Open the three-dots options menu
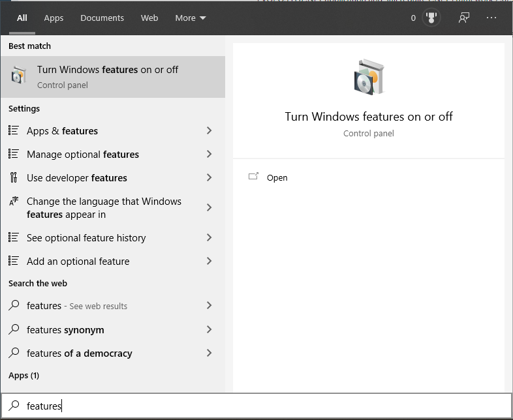 point(491,18)
